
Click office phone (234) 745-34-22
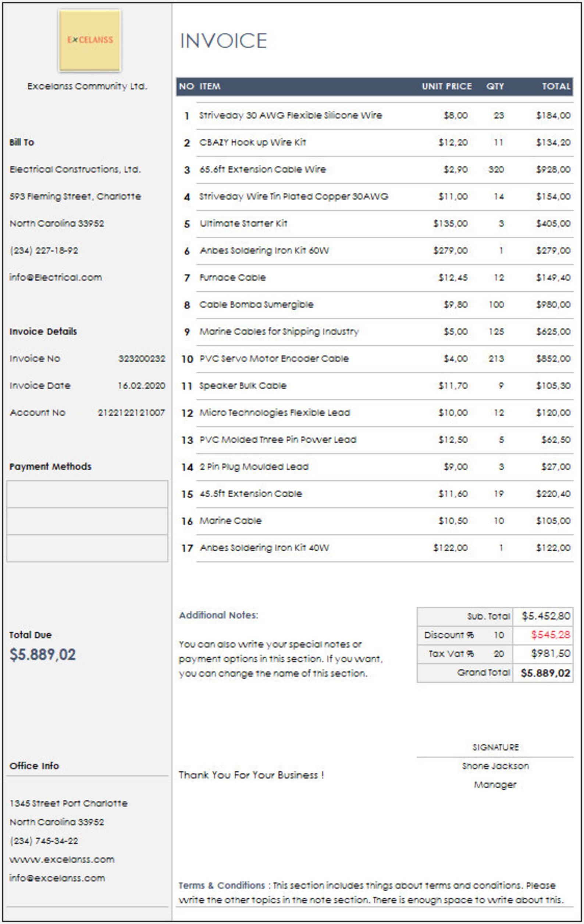[44, 841]
